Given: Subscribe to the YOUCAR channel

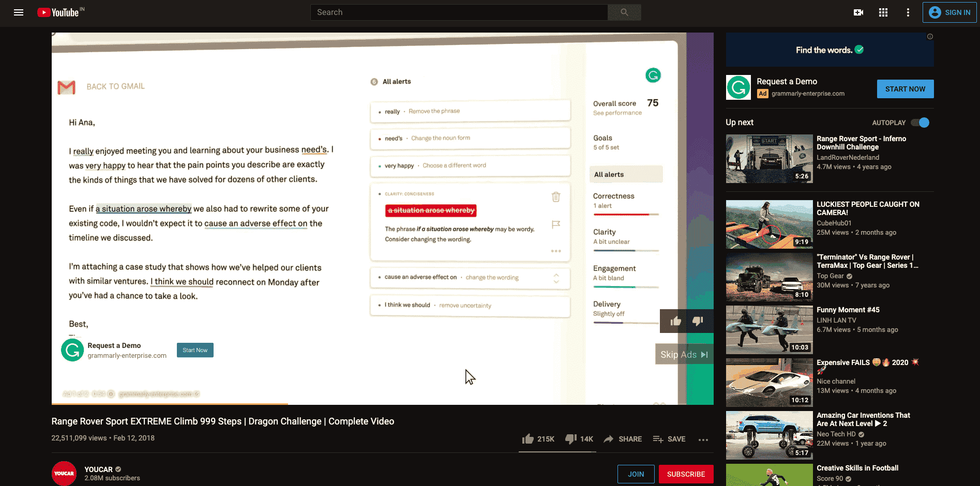Looking at the screenshot, I should pos(686,474).
